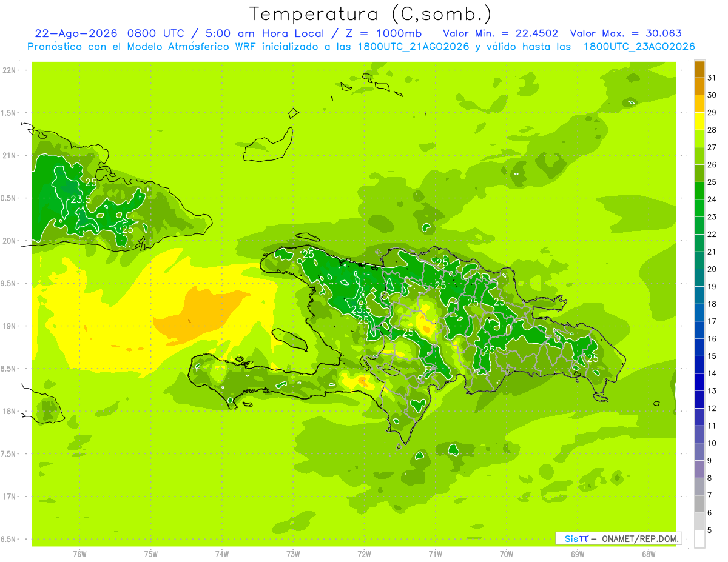Image resolution: width=728 pixels, height=562 pixels.
Task: Pick the purple swatch between 8 and 9
Action: 699,469
